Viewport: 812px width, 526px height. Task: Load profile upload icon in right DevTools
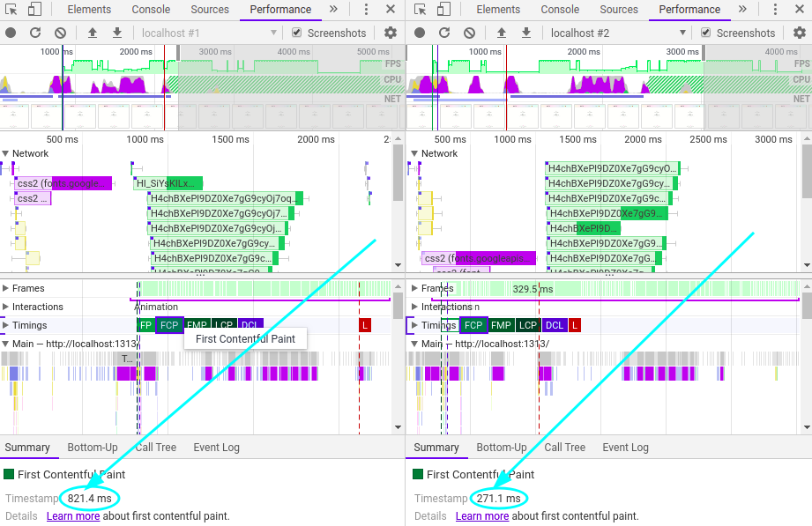point(502,33)
